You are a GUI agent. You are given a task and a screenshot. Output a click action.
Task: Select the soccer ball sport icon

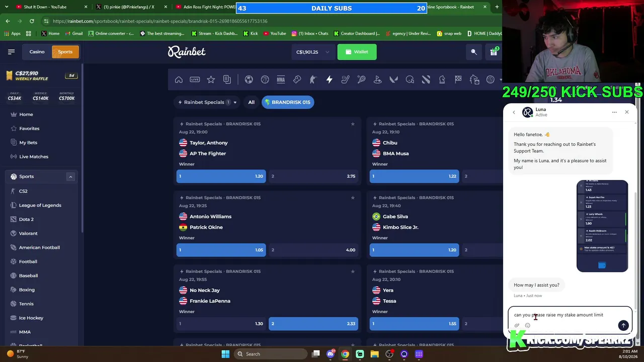coord(249,79)
